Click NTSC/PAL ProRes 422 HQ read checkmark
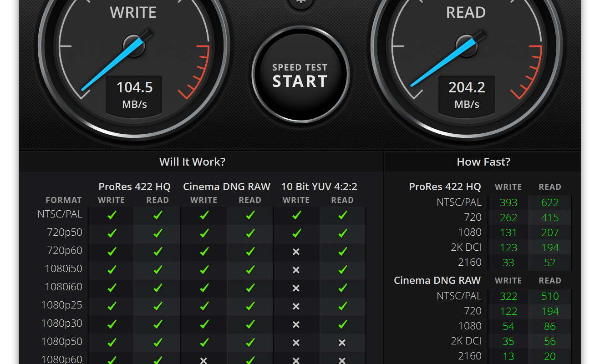Viewport: 600px width, 364px height. click(x=158, y=215)
